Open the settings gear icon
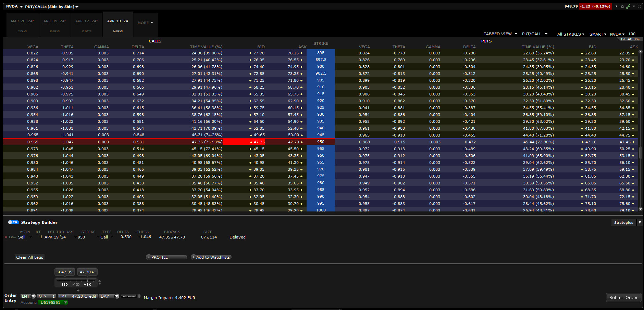Screen dimensions: 644x310 click(x=622, y=7)
